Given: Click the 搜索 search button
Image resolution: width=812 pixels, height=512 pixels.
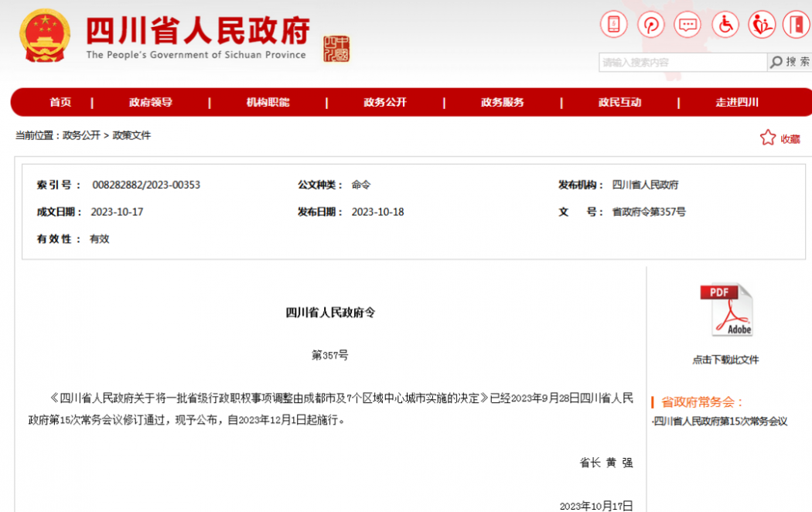Looking at the screenshot, I should pos(789,62).
